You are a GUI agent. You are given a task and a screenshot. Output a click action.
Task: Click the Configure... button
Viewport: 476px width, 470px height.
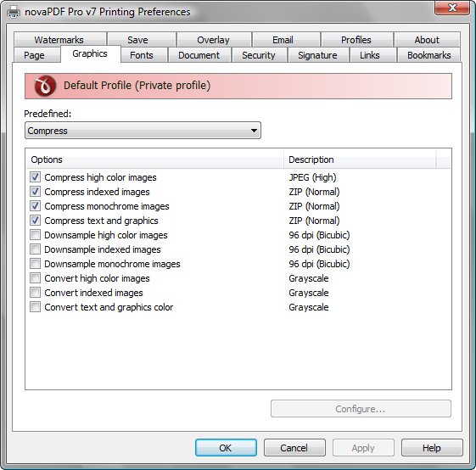point(361,409)
